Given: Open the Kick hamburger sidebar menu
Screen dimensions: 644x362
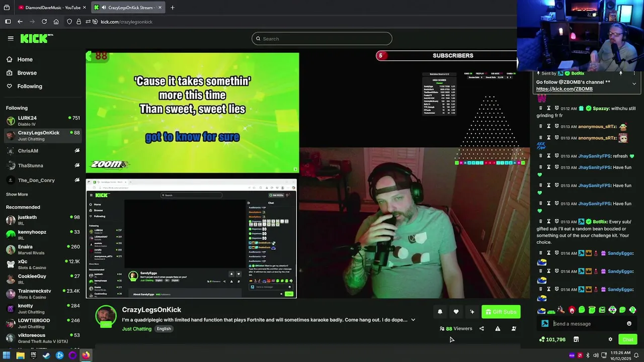Looking at the screenshot, I should pos(11,38).
